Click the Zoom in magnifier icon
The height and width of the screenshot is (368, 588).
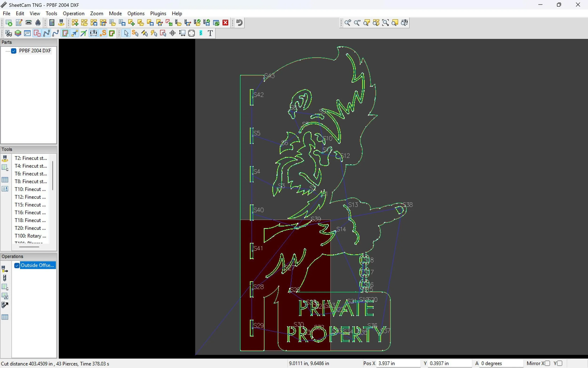click(348, 23)
